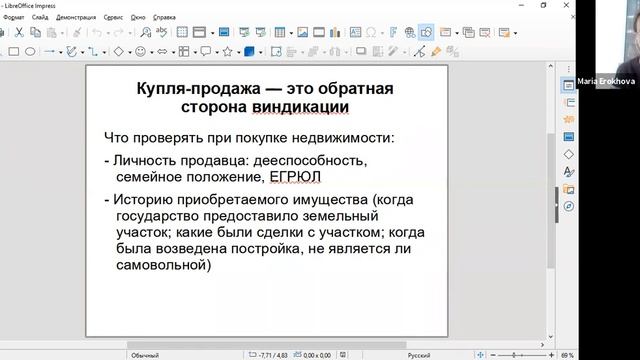
Task: Select the line arrow tool
Action: [49, 52]
